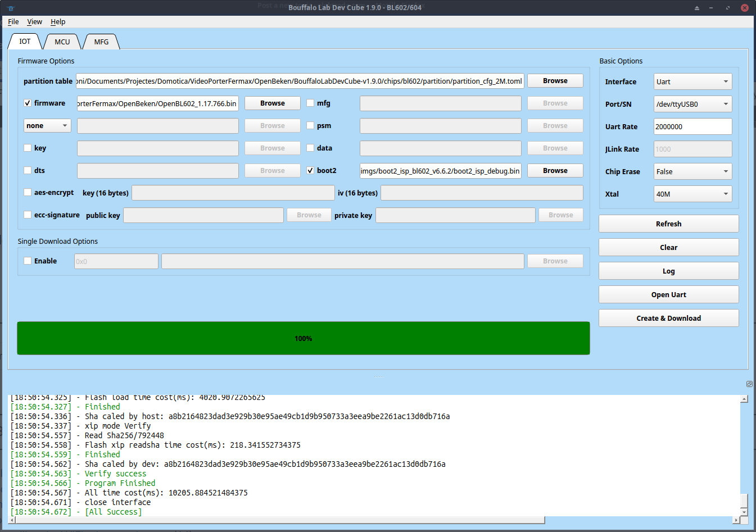Click log scroll left arrow
The width and height of the screenshot is (756, 532).
[12, 520]
